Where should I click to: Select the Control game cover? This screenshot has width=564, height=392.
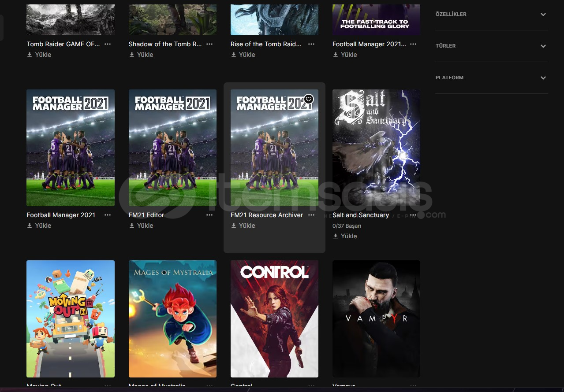point(274,318)
